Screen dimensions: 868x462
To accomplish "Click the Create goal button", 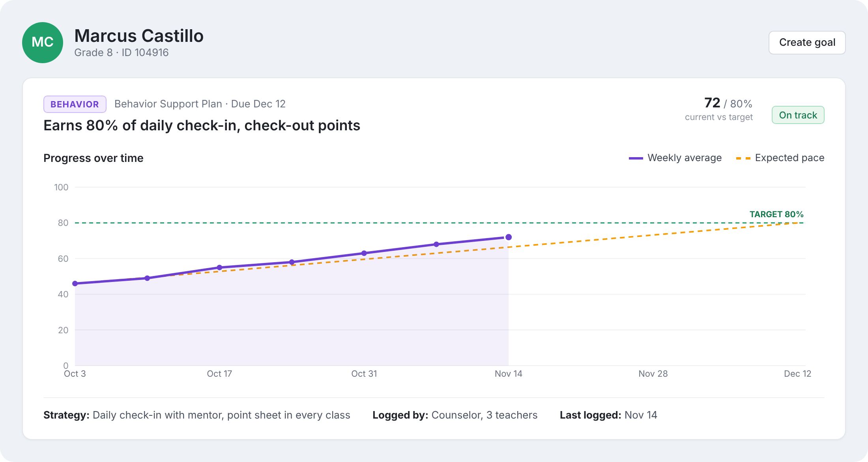I will pyautogui.click(x=807, y=42).
